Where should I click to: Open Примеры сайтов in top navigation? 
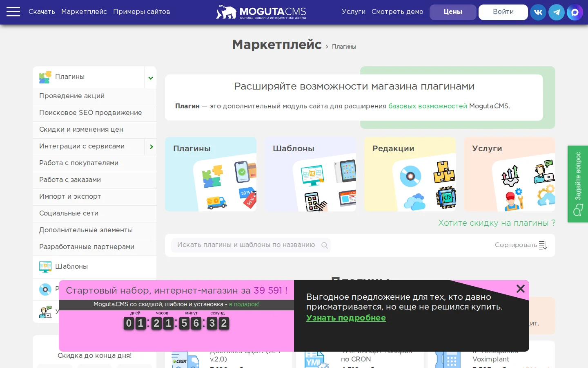pyautogui.click(x=142, y=12)
